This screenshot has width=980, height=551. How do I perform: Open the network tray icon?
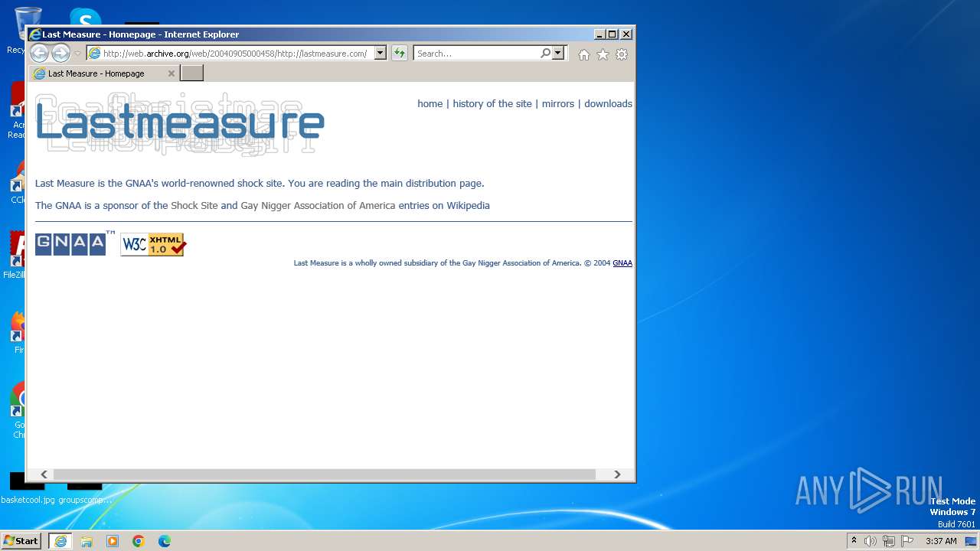tap(889, 541)
